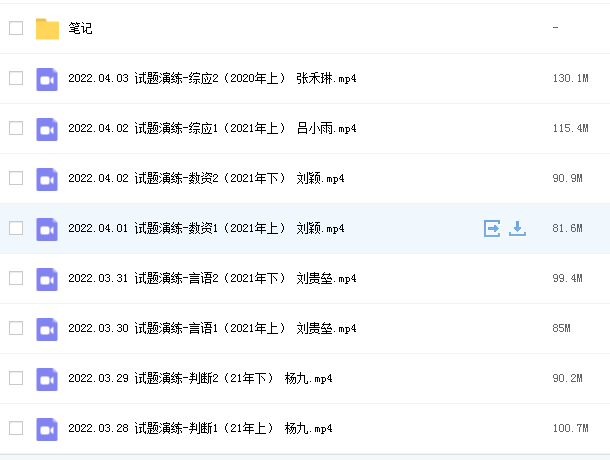Select checkbox for 2022.03.28 判断1 video
This screenshot has width=610, height=460.
pos(16,428)
